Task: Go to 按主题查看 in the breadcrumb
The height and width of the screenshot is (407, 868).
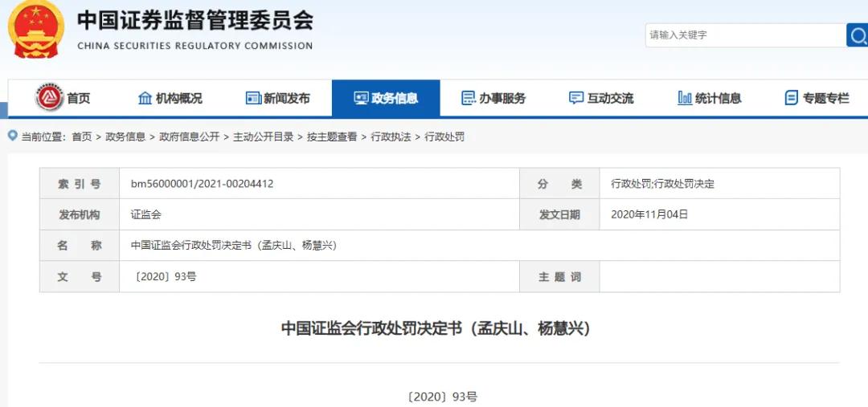Action: [x=332, y=136]
